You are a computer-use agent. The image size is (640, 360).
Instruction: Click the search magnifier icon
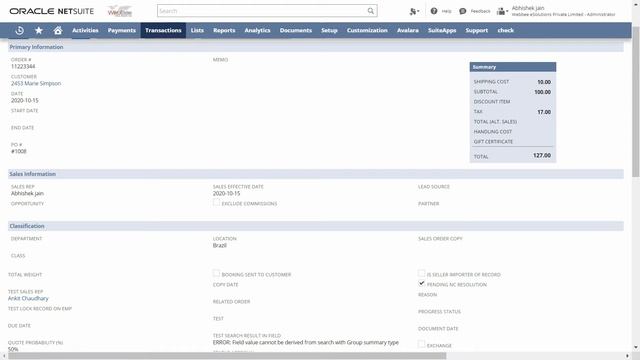(x=371, y=11)
